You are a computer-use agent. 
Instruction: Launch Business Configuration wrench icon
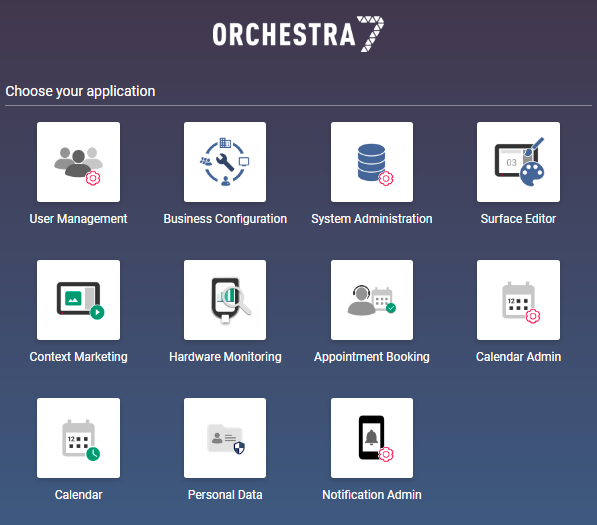225,162
